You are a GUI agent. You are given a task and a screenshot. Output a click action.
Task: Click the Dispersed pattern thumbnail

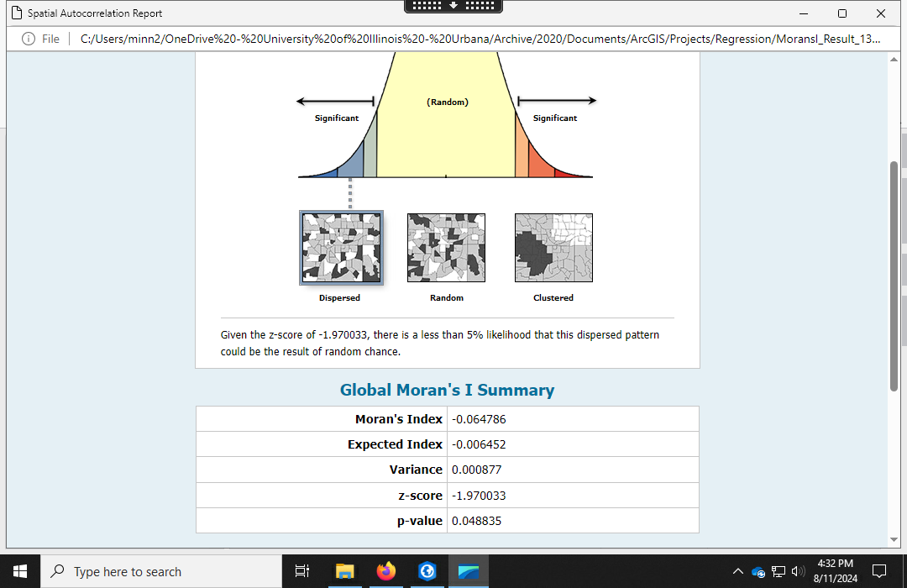point(341,248)
